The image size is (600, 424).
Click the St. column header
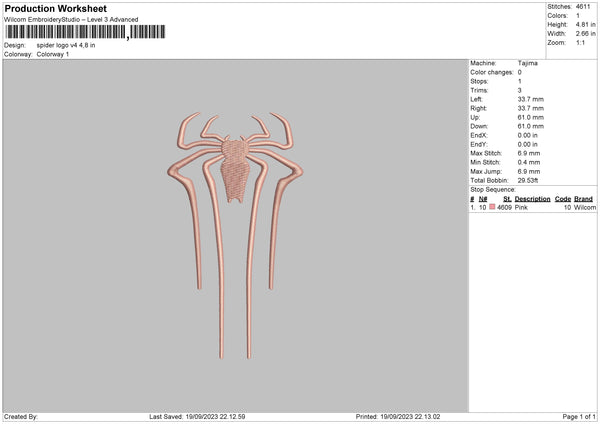(507, 199)
